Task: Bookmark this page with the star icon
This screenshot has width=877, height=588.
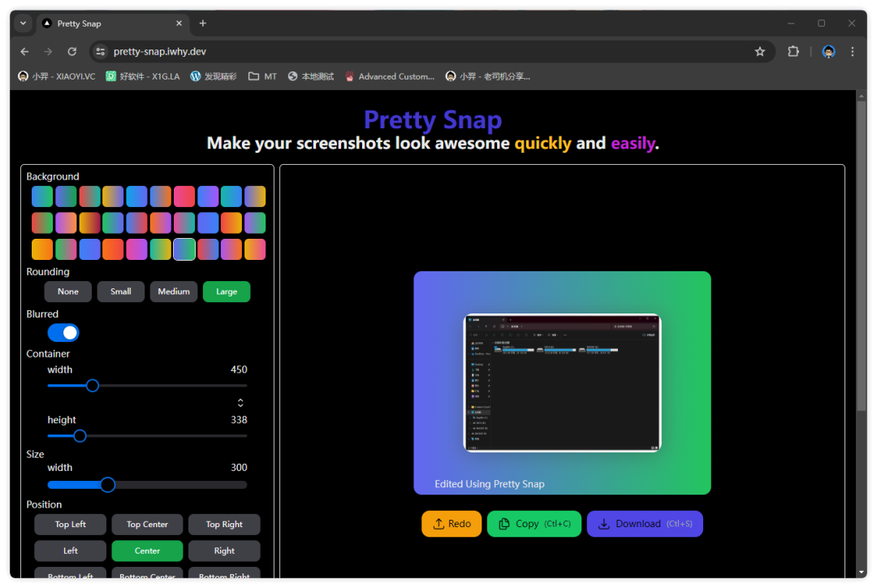Action: point(760,51)
